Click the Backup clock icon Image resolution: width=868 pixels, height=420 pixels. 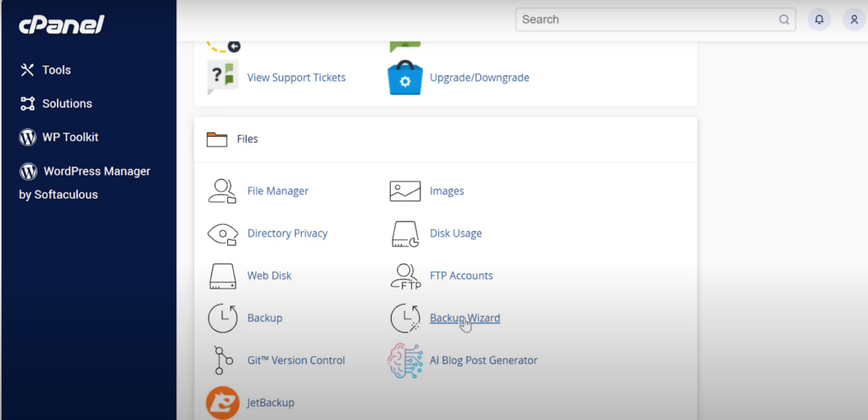tap(223, 318)
